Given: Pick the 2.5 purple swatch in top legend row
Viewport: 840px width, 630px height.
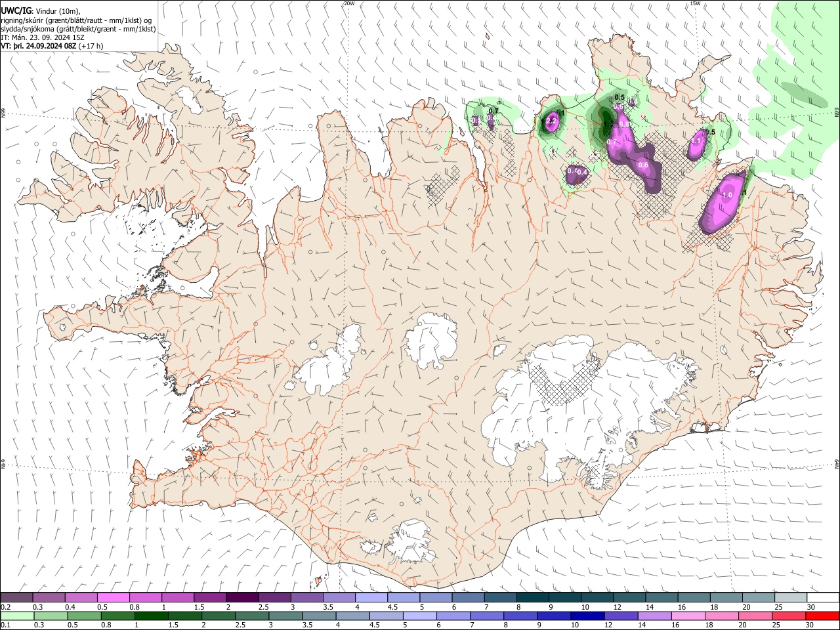Looking at the screenshot, I should pos(274,598).
